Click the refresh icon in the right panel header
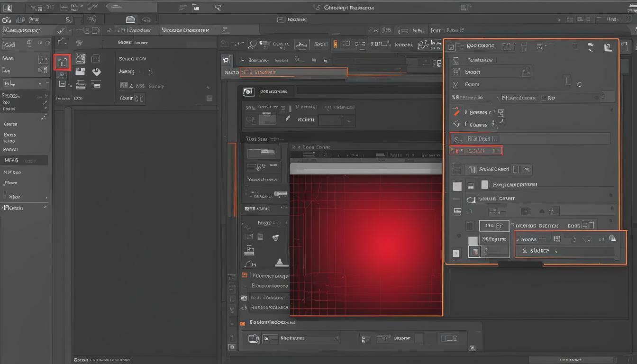Image resolution: width=637 pixels, height=364 pixels. tap(591, 46)
